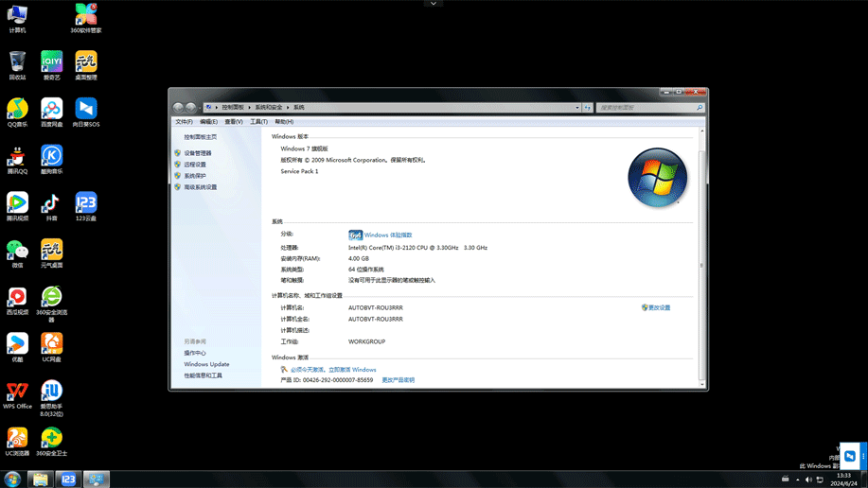Click the 更改产品密钥 link
Screen dimensions: 868x488
pos(398,380)
